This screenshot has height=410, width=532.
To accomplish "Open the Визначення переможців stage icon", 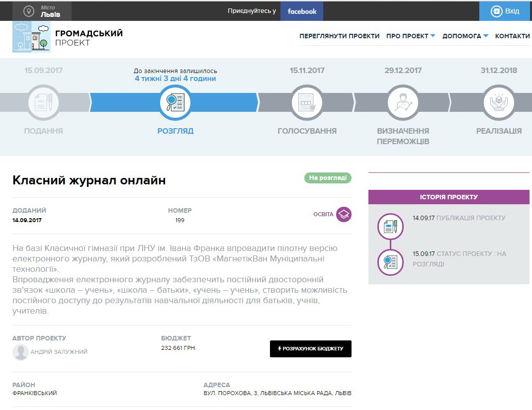I will (x=403, y=102).
